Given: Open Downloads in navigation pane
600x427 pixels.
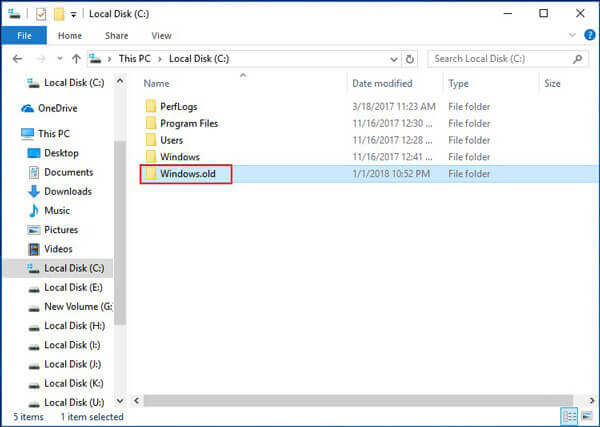Looking at the screenshot, I should coord(68,191).
